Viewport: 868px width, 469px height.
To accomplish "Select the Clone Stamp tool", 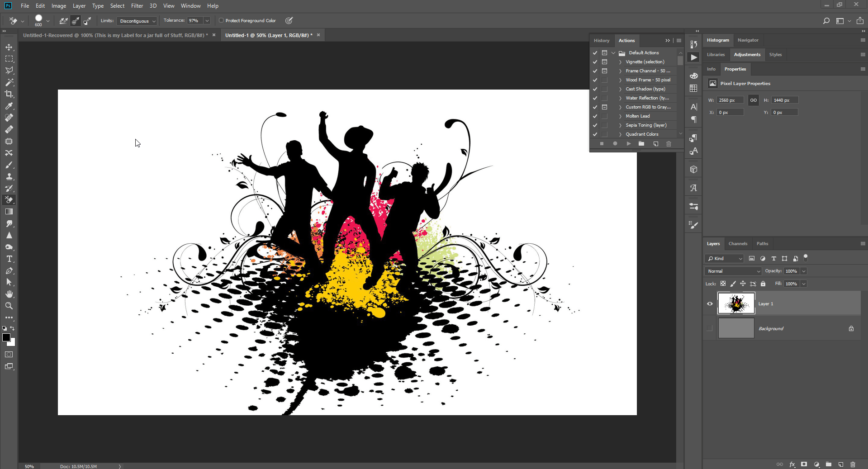I will coord(9,176).
